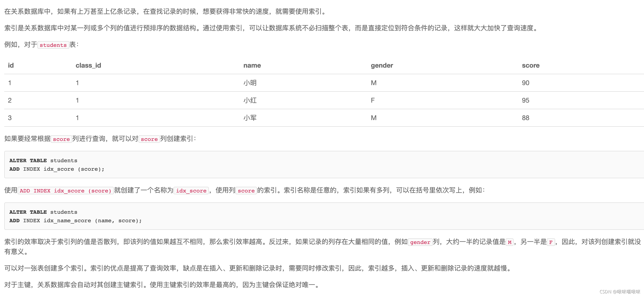Image resolution: width=644 pixels, height=296 pixels.
Task: Click the code line 'ADD INDEX idx_name_score (name, score);'
Action: click(76, 221)
